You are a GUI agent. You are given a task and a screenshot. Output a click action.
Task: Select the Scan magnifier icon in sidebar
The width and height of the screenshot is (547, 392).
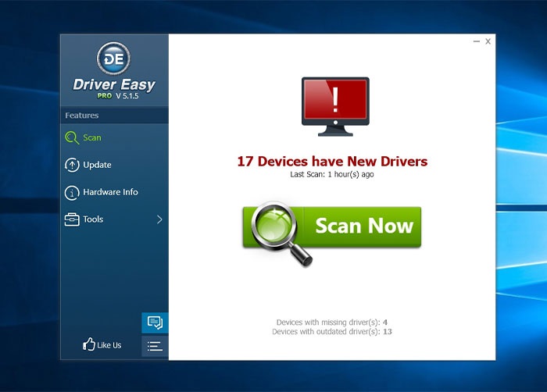point(72,137)
